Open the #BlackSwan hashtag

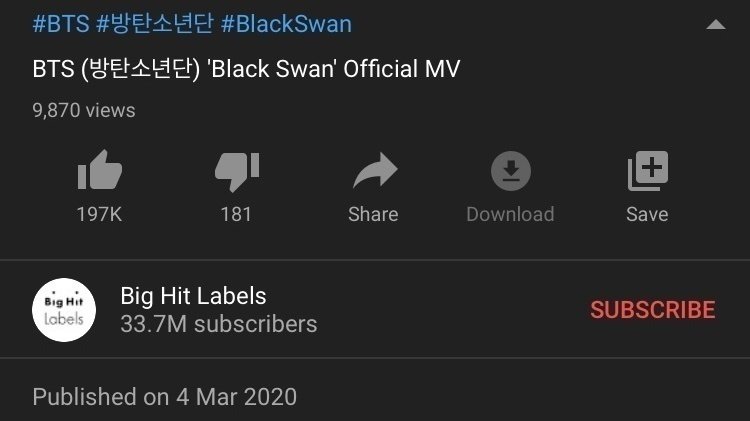(x=287, y=24)
